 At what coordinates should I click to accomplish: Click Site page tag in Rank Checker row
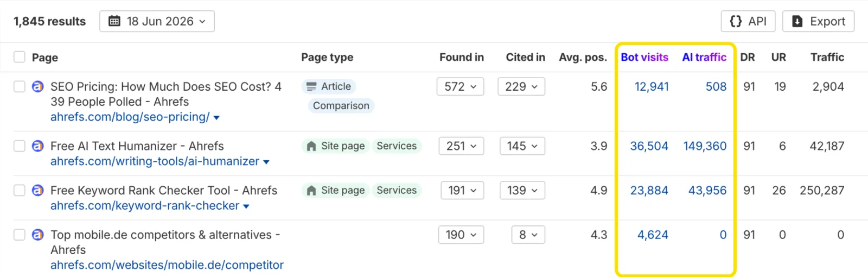[335, 190]
